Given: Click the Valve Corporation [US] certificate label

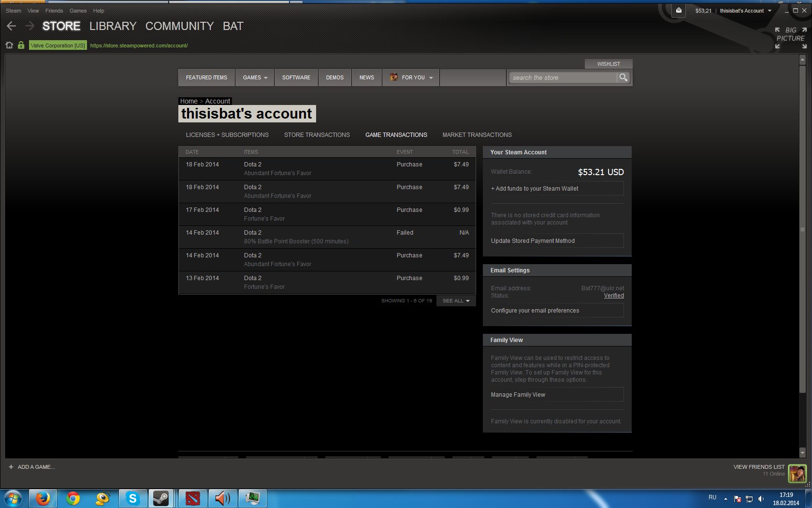Looking at the screenshot, I should (x=58, y=45).
